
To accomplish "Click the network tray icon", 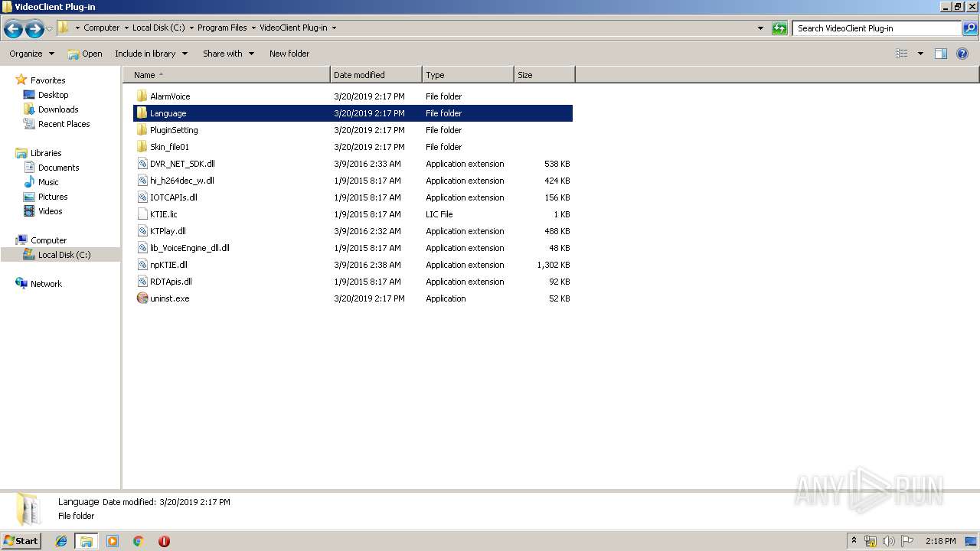I will (x=871, y=541).
